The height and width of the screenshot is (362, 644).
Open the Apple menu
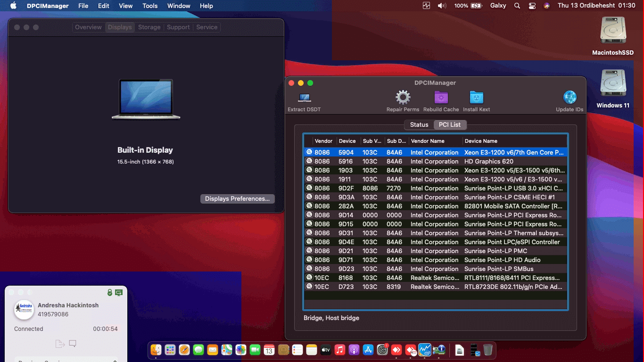tap(13, 6)
